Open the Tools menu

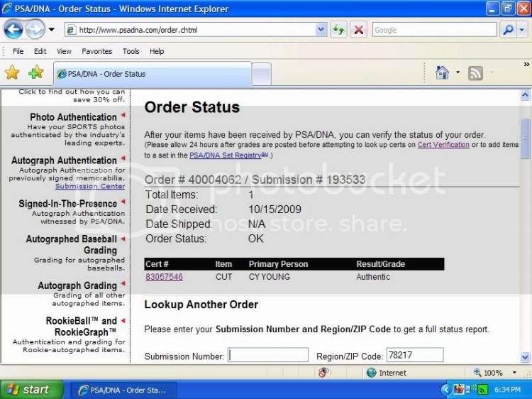pos(131,51)
